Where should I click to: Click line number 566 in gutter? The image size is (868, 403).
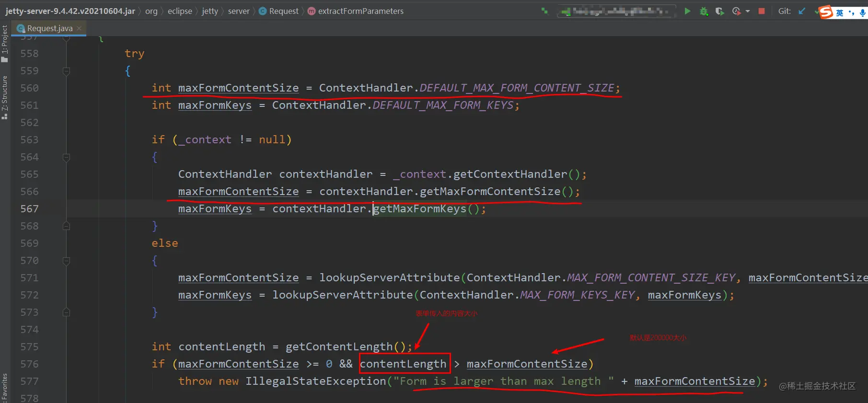pos(29,192)
